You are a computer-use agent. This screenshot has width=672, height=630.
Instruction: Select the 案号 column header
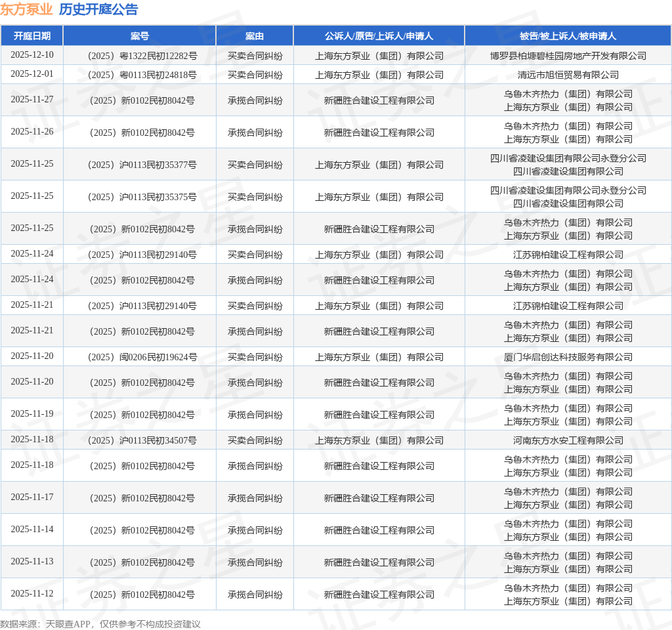(140, 36)
